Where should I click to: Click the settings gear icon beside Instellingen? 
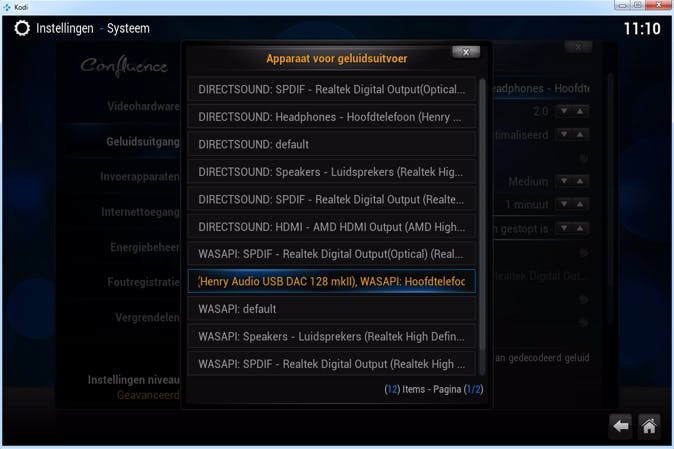22,28
